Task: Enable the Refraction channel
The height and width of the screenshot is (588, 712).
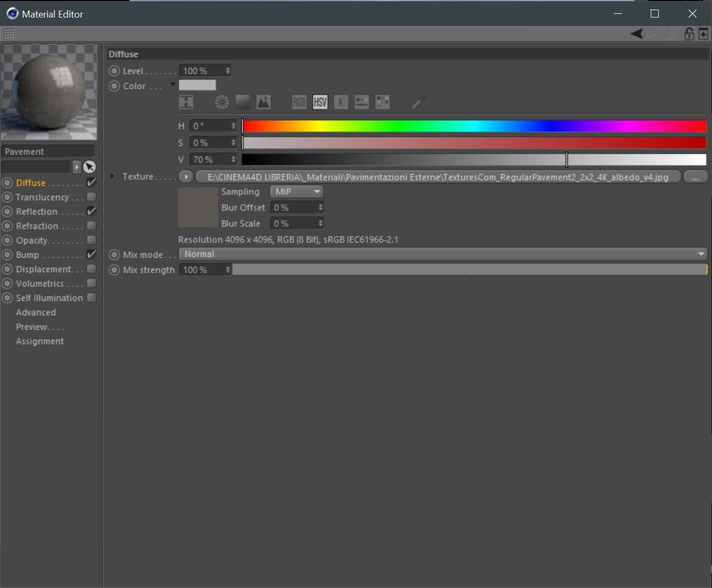Action: (91, 226)
